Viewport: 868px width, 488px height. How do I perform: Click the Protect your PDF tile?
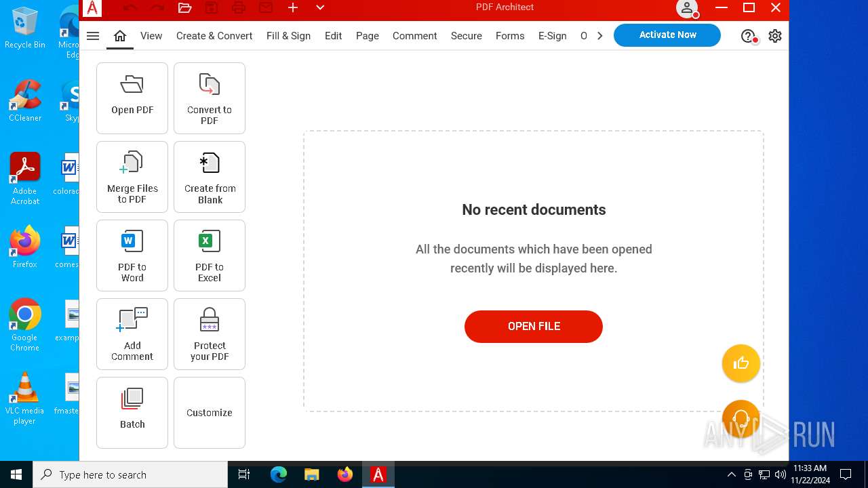tap(210, 334)
